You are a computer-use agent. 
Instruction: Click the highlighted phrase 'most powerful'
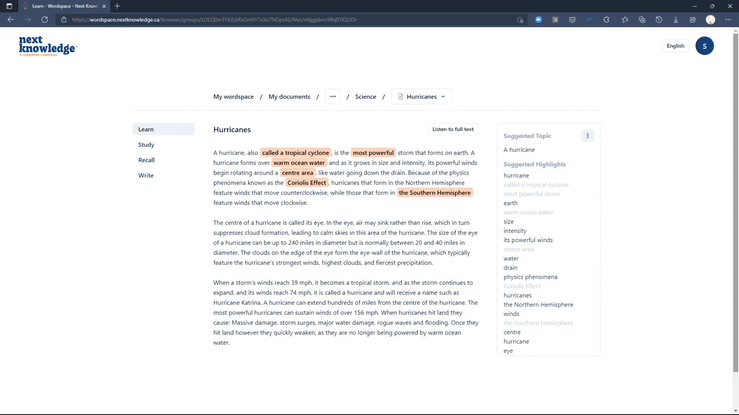[373, 153]
